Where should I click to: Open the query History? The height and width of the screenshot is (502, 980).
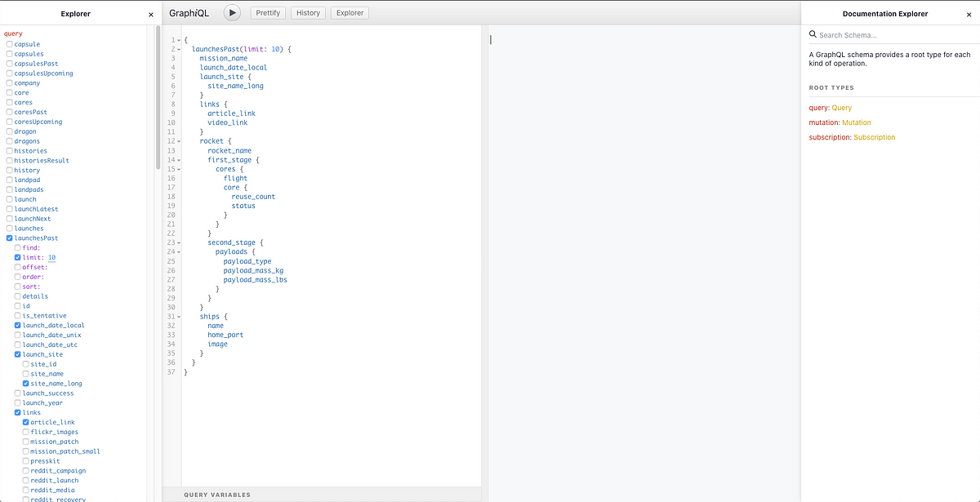[x=308, y=12]
